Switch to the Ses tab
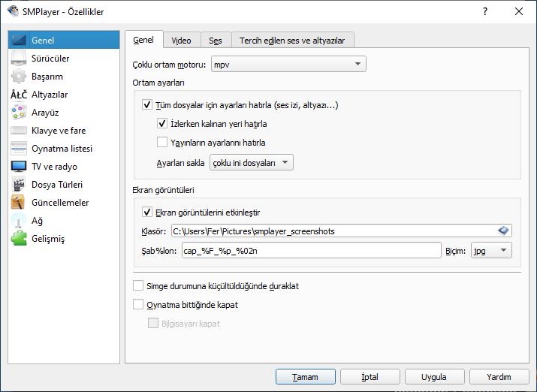 coord(216,41)
